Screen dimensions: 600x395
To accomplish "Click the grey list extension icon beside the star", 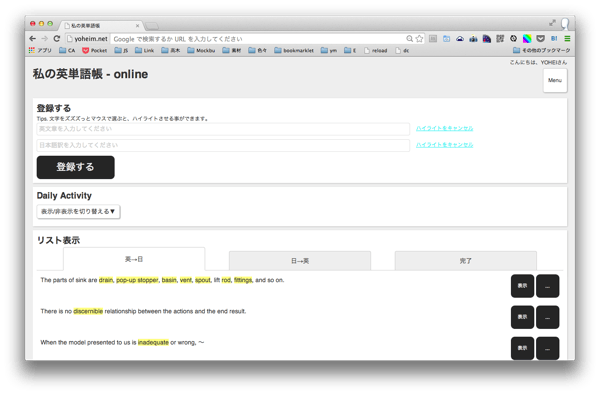I will tap(433, 39).
